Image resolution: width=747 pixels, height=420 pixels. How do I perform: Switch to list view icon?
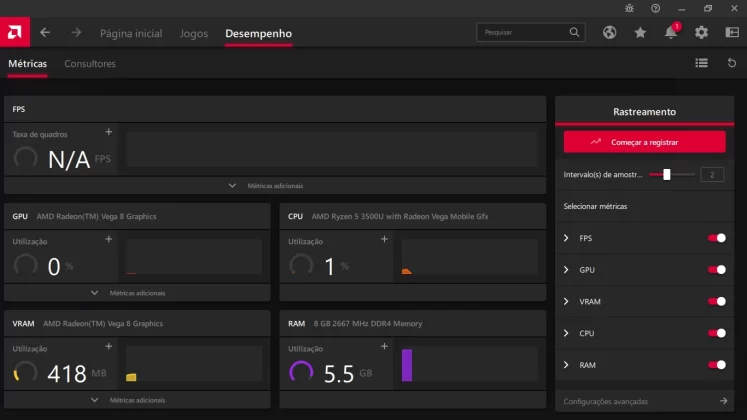coord(701,63)
